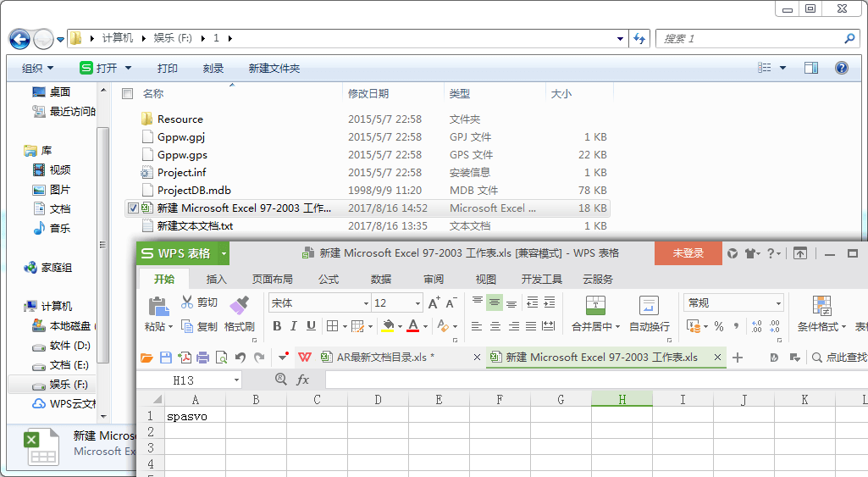Open the font name 宋体 dropdown
Image resolution: width=868 pixels, height=477 pixels.
coord(366,303)
